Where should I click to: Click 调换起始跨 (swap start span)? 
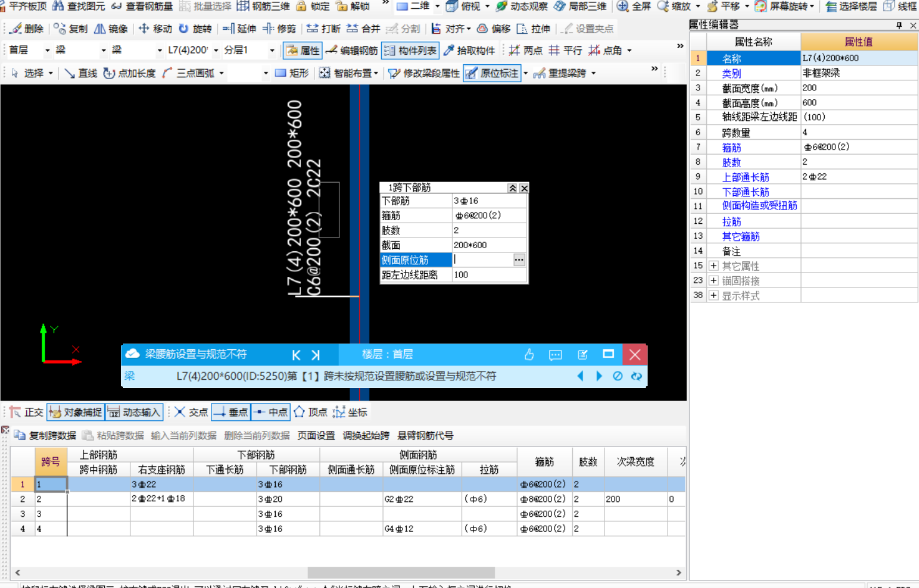click(x=366, y=435)
